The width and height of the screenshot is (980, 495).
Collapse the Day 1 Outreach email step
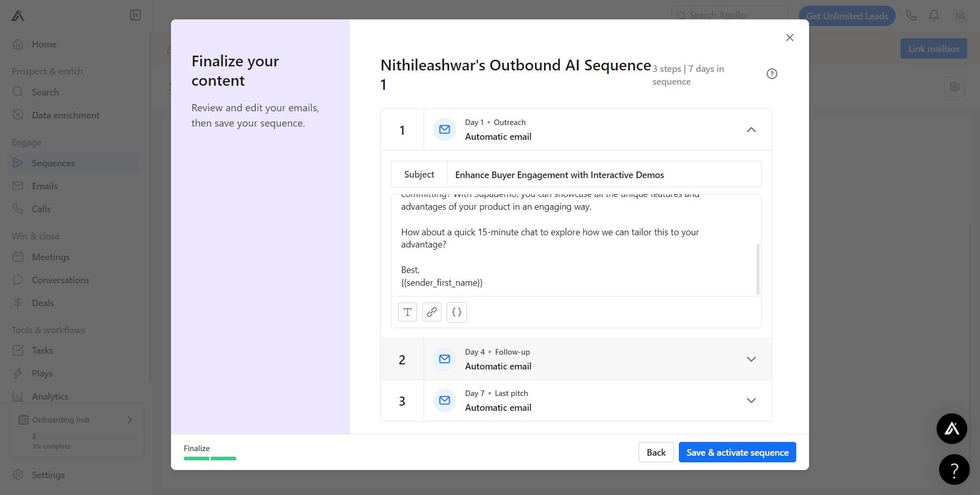click(x=751, y=130)
